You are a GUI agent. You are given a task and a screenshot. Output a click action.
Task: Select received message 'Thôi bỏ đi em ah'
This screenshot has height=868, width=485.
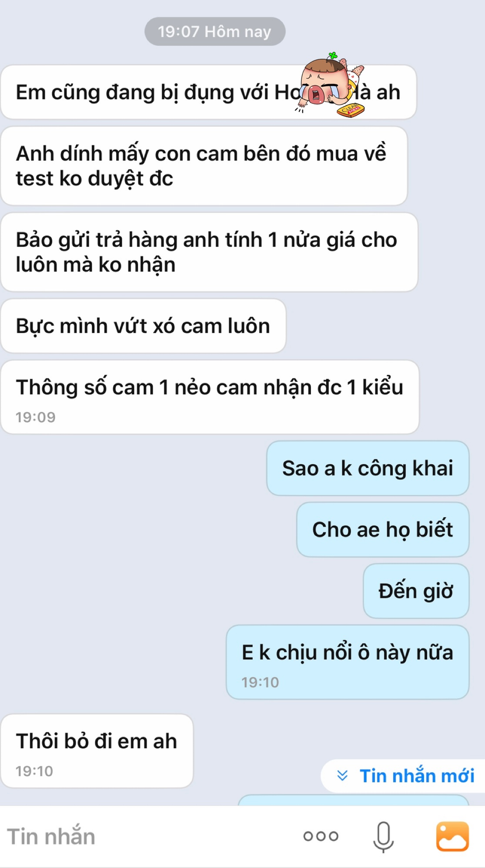tap(97, 750)
